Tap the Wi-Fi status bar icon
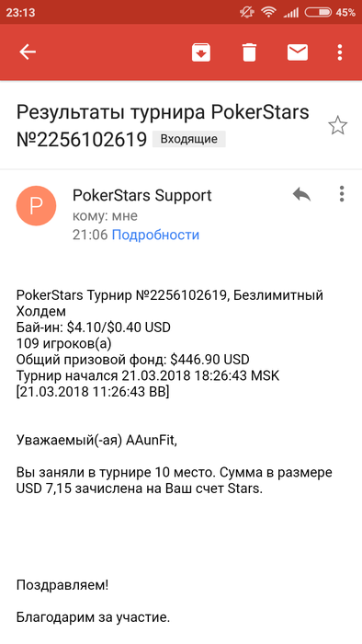The width and height of the screenshot is (362, 644). (x=269, y=12)
